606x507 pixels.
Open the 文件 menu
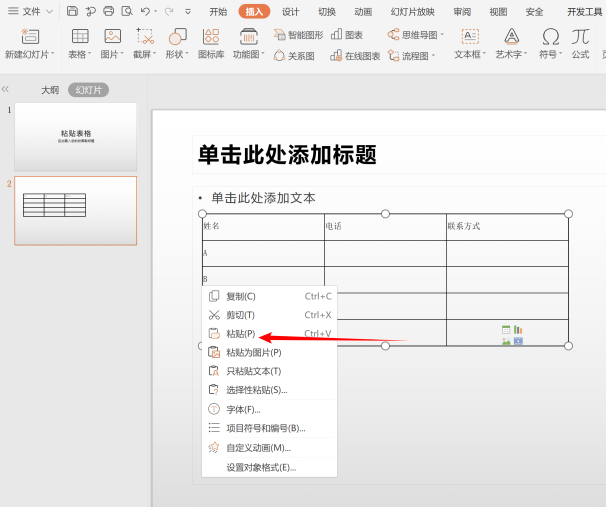click(31, 12)
